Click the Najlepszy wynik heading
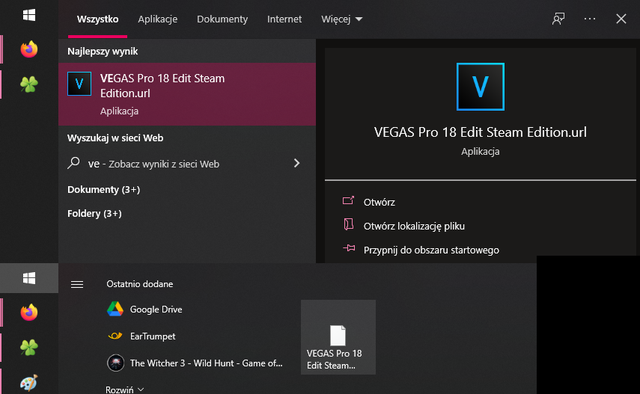Image resolution: width=640 pixels, height=394 pixels. pos(102,51)
